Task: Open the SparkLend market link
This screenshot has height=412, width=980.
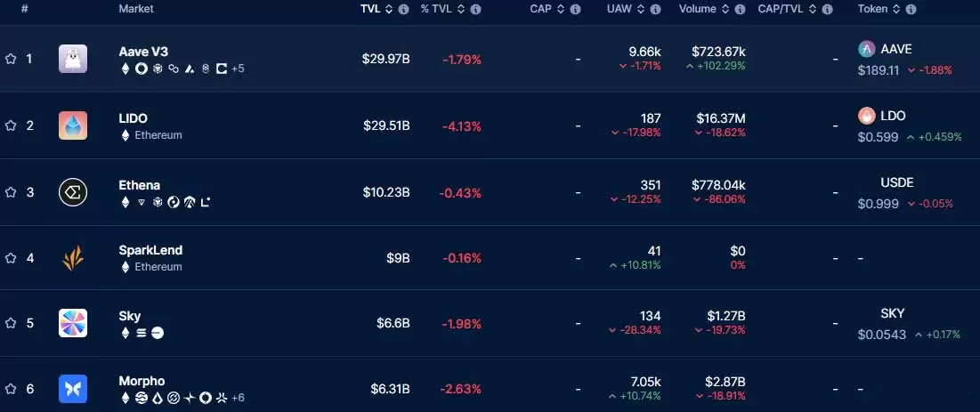Action: [x=150, y=250]
